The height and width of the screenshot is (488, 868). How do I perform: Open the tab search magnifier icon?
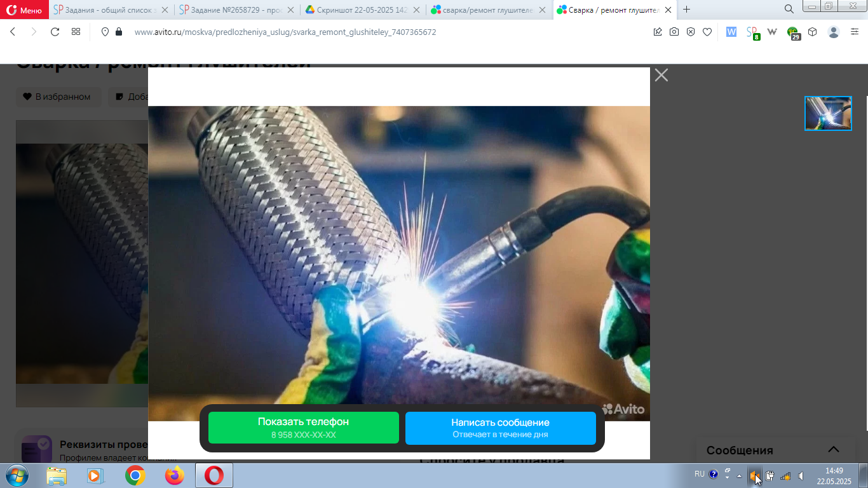click(789, 9)
